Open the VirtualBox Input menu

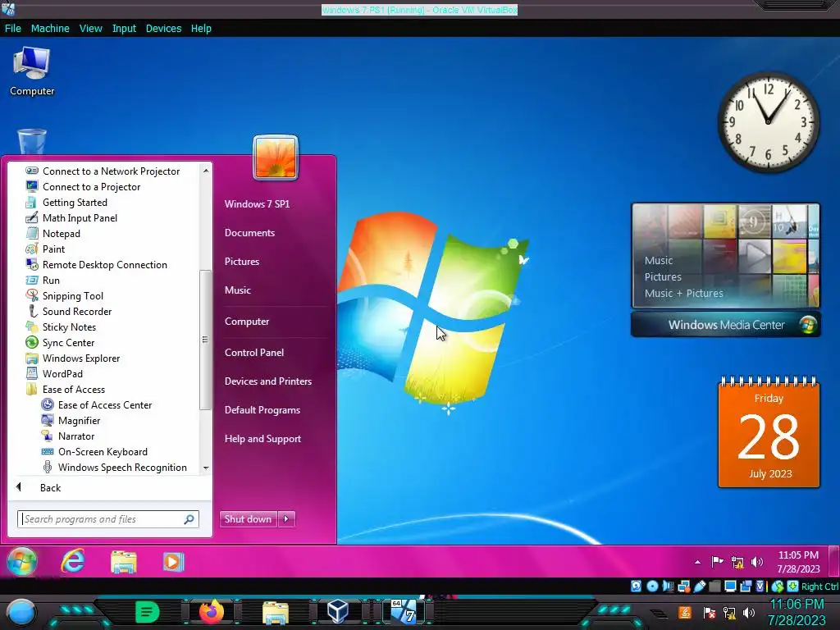click(124, 29)
